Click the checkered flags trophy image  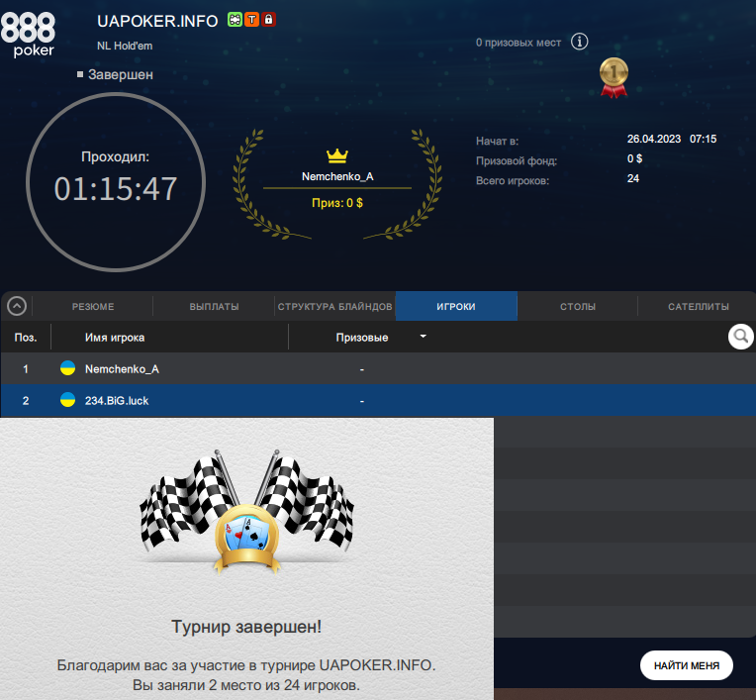[246, 511]
